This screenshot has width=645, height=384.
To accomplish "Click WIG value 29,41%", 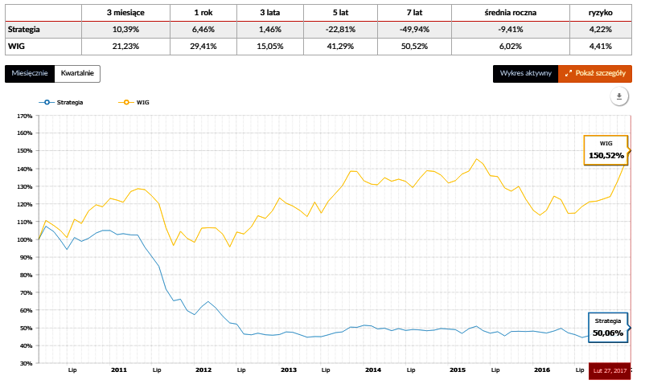I will pos(203,46).
